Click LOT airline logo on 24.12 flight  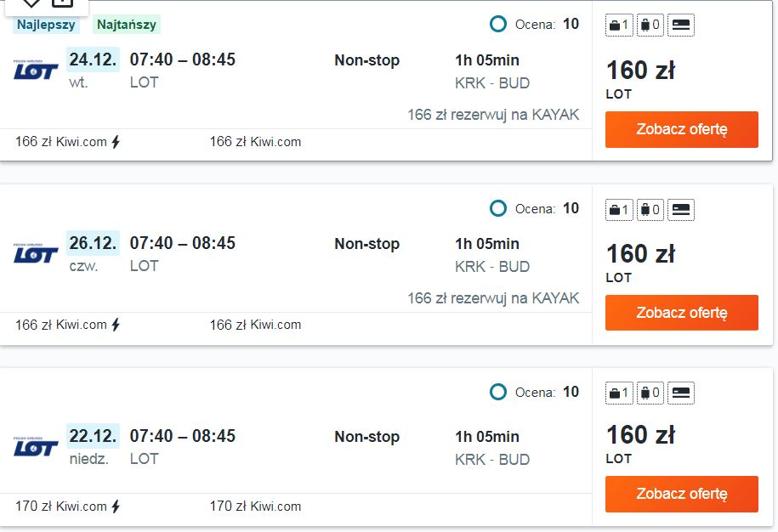click(36, 71)
